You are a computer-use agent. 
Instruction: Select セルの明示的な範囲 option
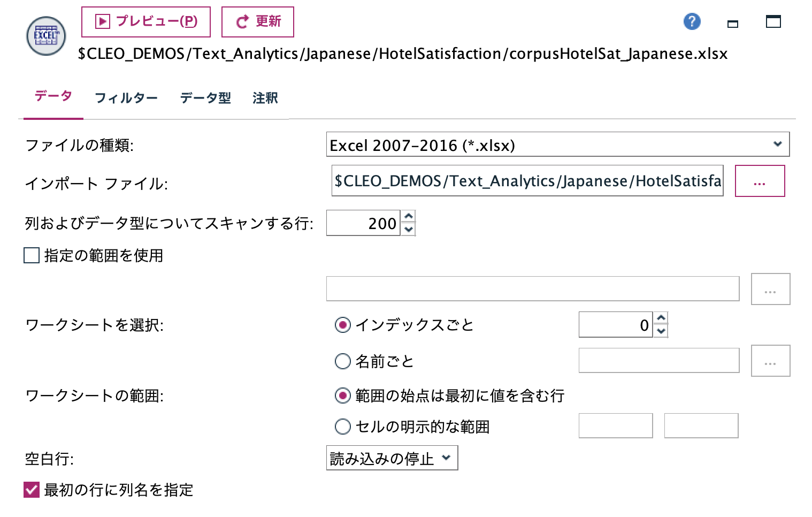pyautogui.click(x=342, y=426)
